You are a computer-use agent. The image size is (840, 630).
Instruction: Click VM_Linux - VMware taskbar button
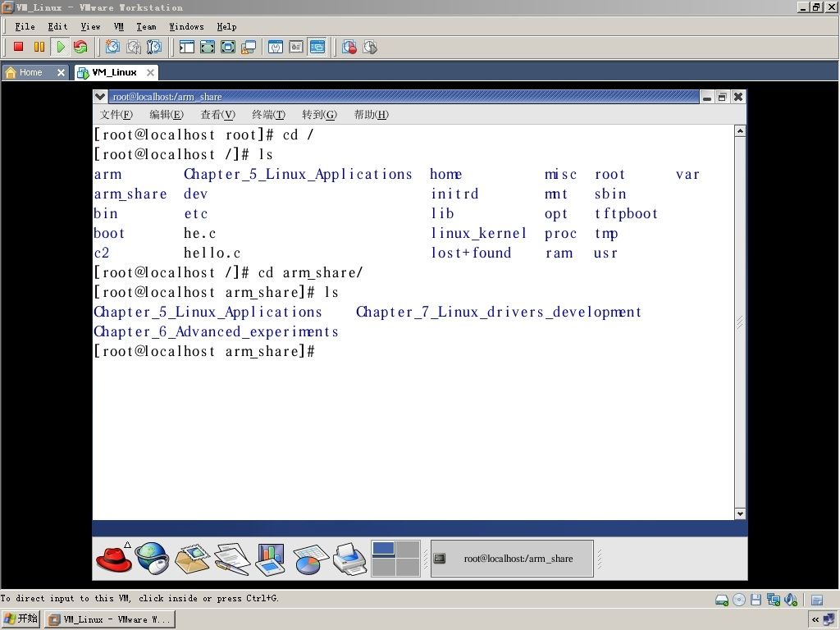point(109,619)
